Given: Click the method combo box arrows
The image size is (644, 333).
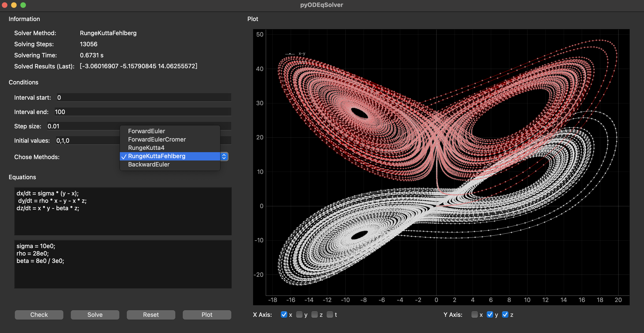Looking at the screenshot, I should 224,157.
